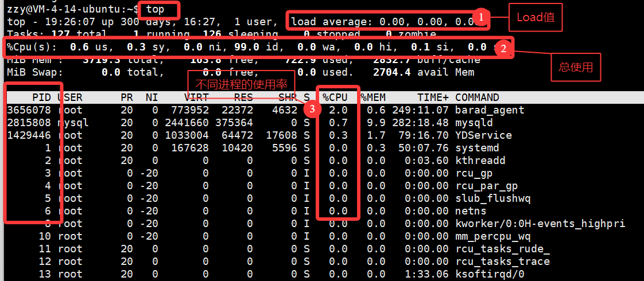Select the TIME+ value 79:16.70

pyautogui.click(x=424, y=135)
